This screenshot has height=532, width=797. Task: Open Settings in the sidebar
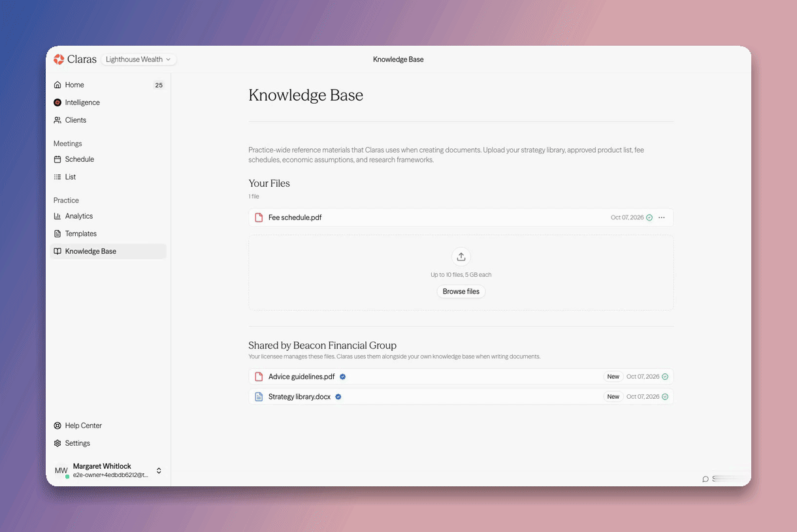[108, 443]
